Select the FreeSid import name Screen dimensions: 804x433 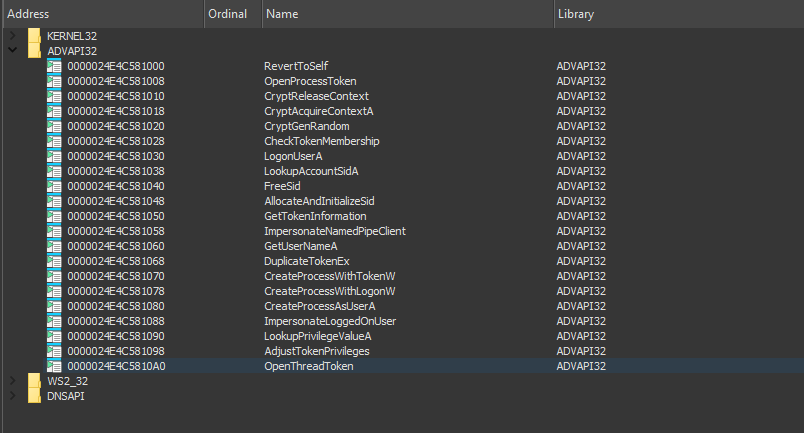pyautogui.click(x=282, y=186)
